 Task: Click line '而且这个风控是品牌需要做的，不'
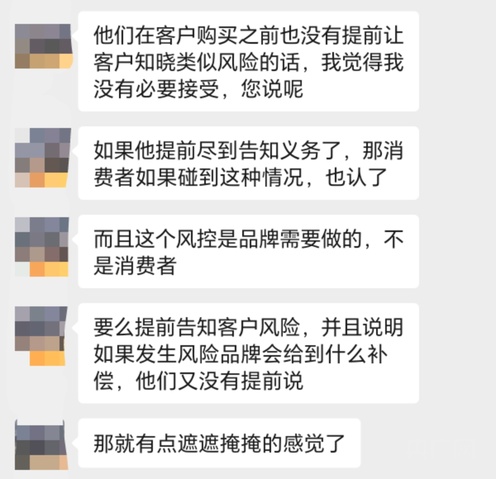click(249, 239)
